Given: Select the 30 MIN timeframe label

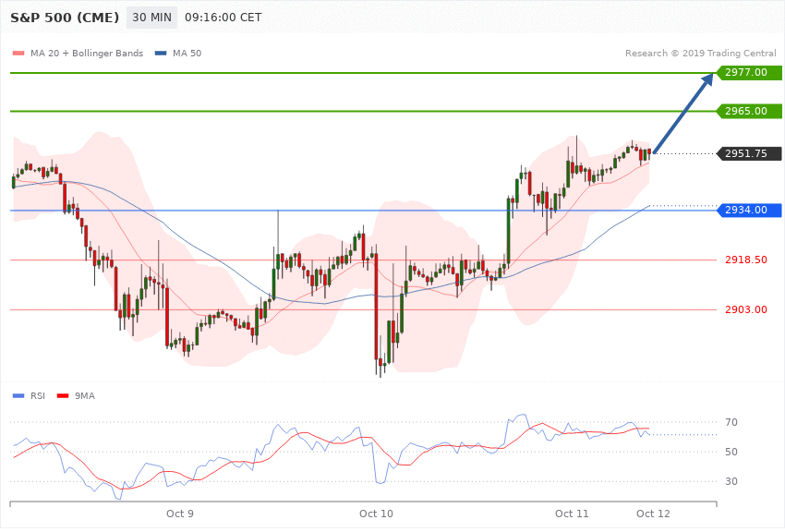Looking at the screenshot, I should click(x=151, y=18).
